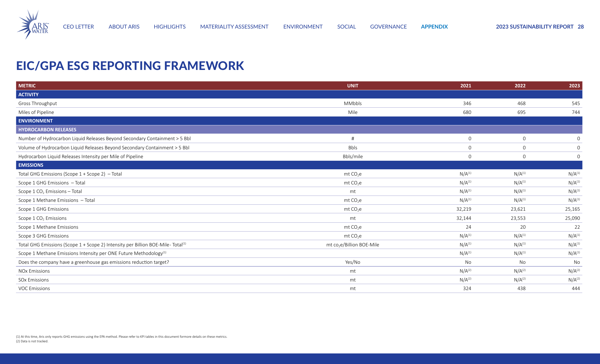The height and width of the screenshot is (364, 600).
Task: Select the Scope 3 GHG Emissions label
Action: 43,236
